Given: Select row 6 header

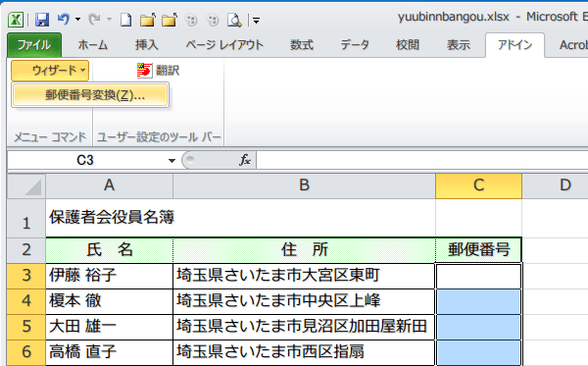Looking at the screenshot, I should click(26, 352).
